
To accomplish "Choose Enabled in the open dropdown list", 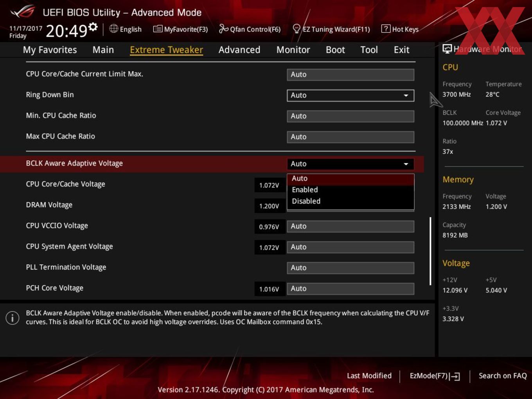I will coord(350,190).
